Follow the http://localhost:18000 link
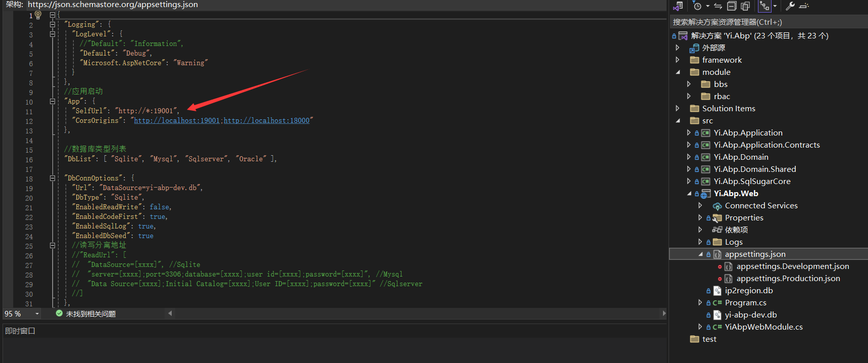 coord(266,120)
